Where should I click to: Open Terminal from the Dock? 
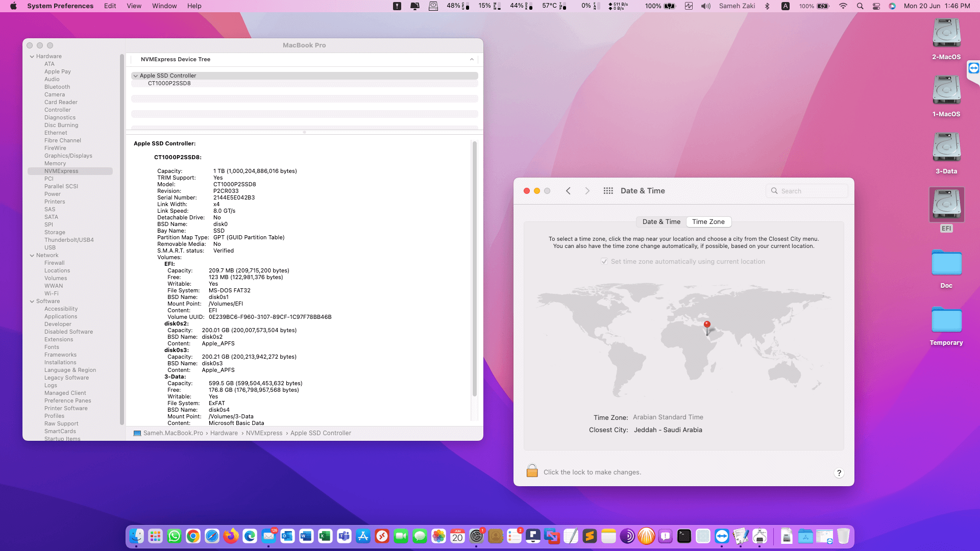tap(684, 536)
